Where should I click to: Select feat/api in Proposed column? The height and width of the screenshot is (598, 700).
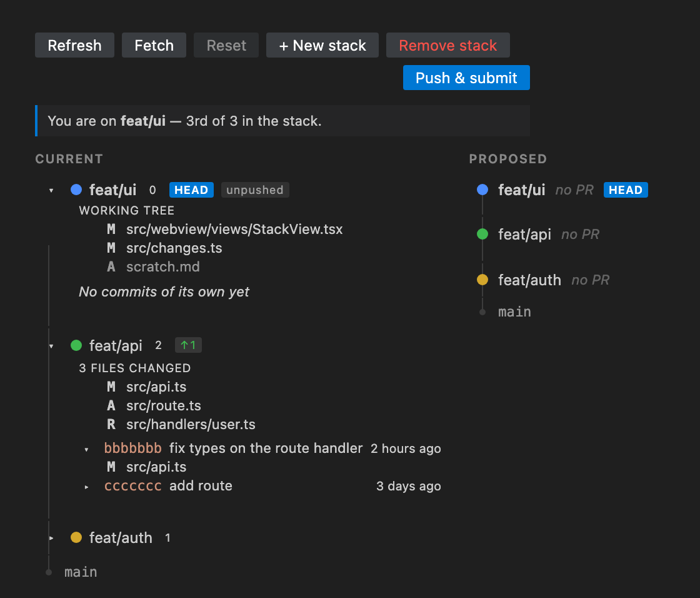(x=524, y=234)
